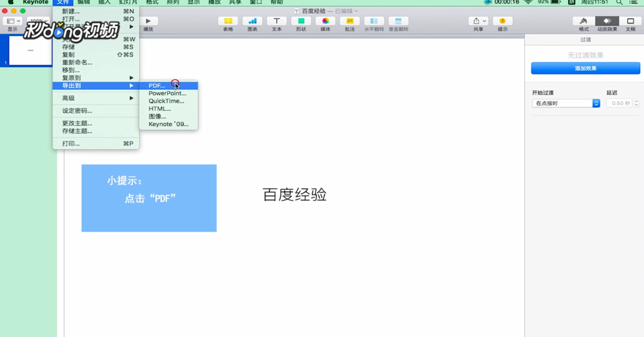Click the 添加效果 button
This screenshot has width=644, height=337.
[x=585, y=68]
